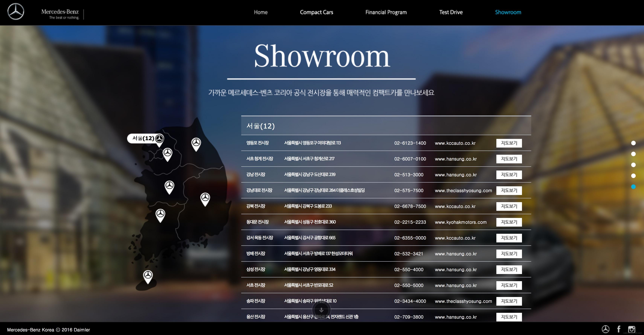Click address 서울특별시 영등포구 여의대방로 113
Image resolution: width=644 pixels, height=335 pixels.
(312, 143)
